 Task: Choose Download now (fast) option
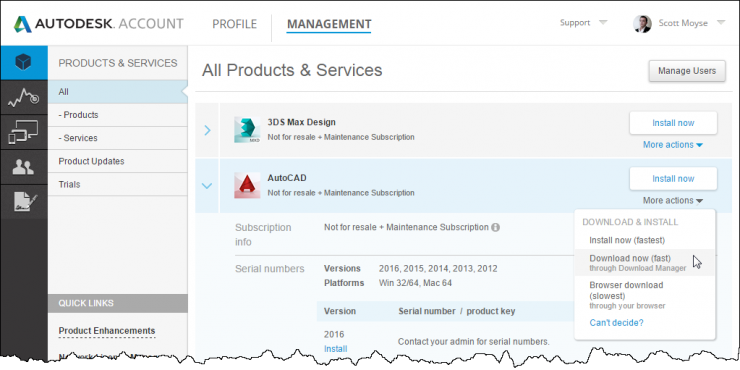pyautogui.click(x=644, y=263)
